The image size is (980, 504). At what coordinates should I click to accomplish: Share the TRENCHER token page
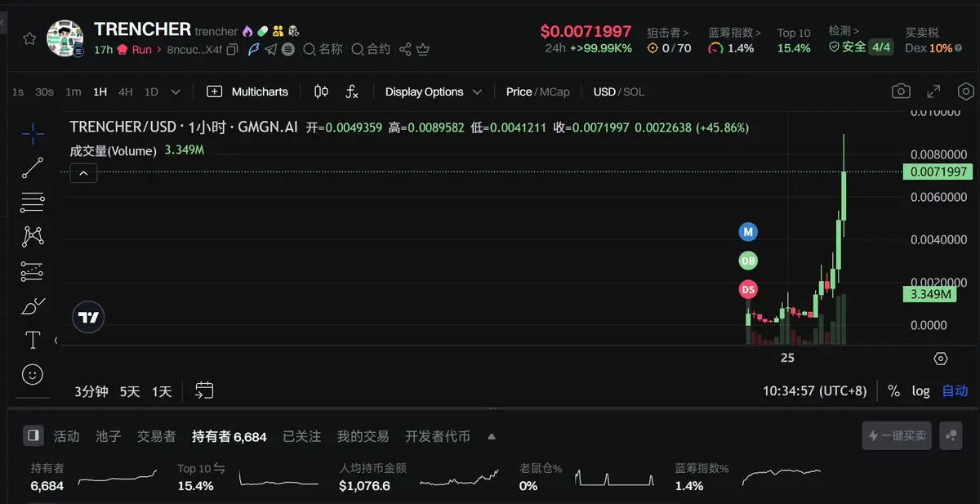pyautogui.click(x=405, y=50)
